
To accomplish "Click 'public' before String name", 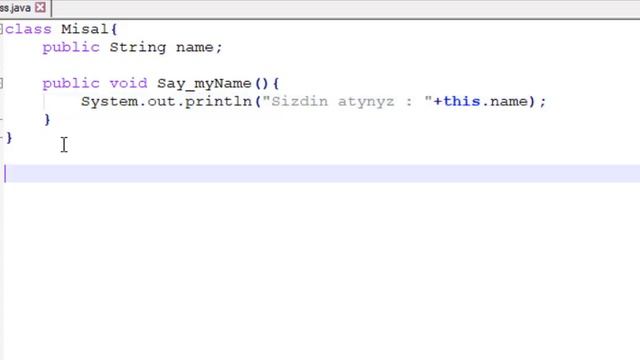I will point(71,48).
